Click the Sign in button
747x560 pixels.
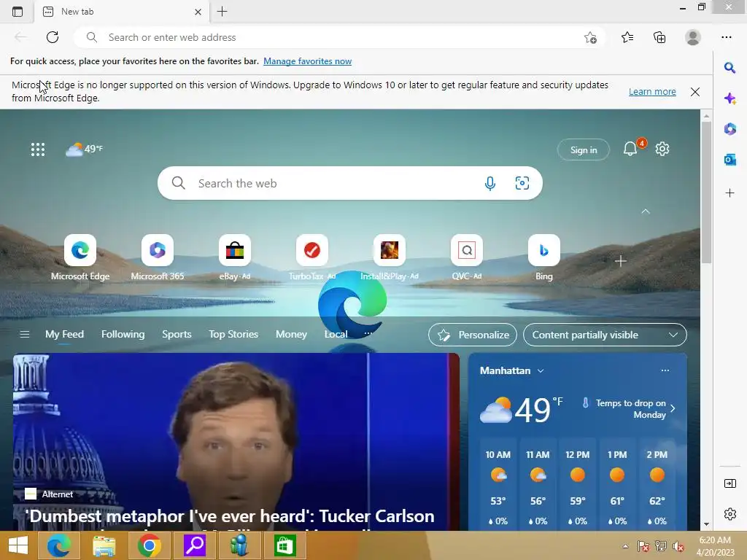[583, 149]
